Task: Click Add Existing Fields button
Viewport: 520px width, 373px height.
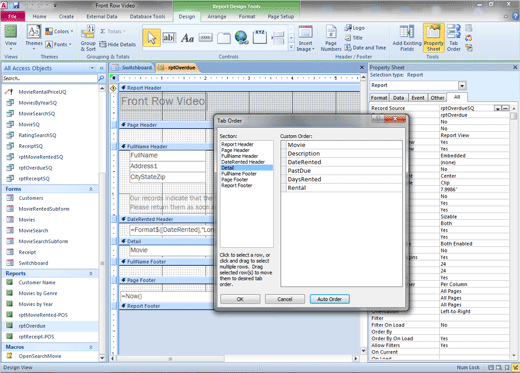Action: [x=407, y=38]
